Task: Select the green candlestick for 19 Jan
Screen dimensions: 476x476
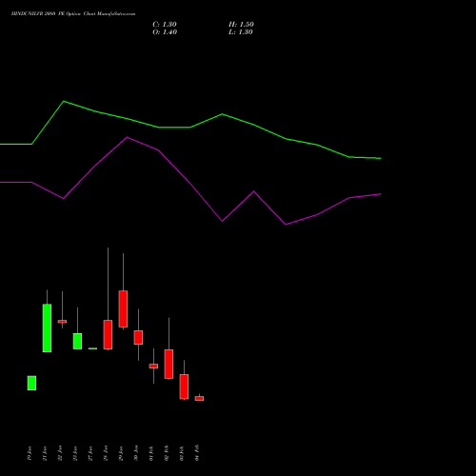Action: click(31, 383)
